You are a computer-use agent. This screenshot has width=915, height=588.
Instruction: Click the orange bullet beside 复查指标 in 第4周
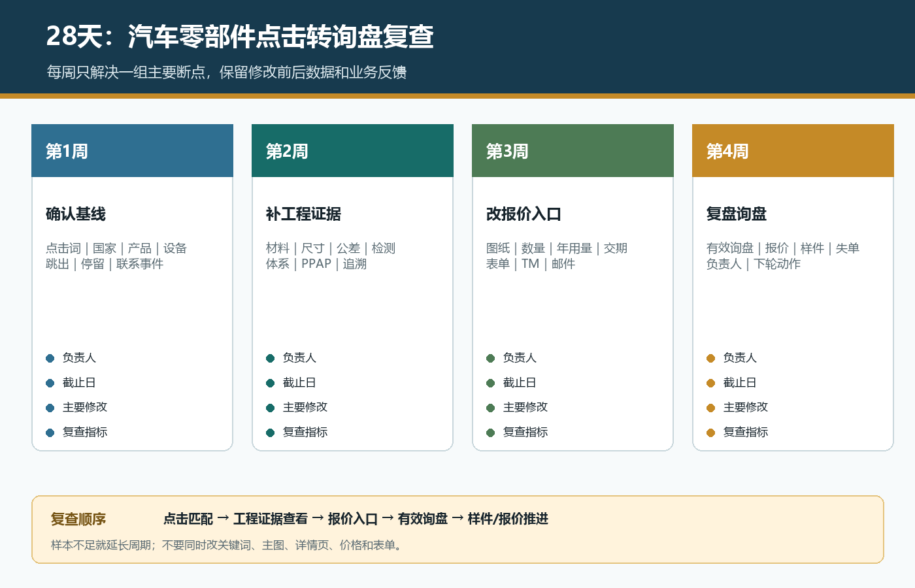point(710,433)
